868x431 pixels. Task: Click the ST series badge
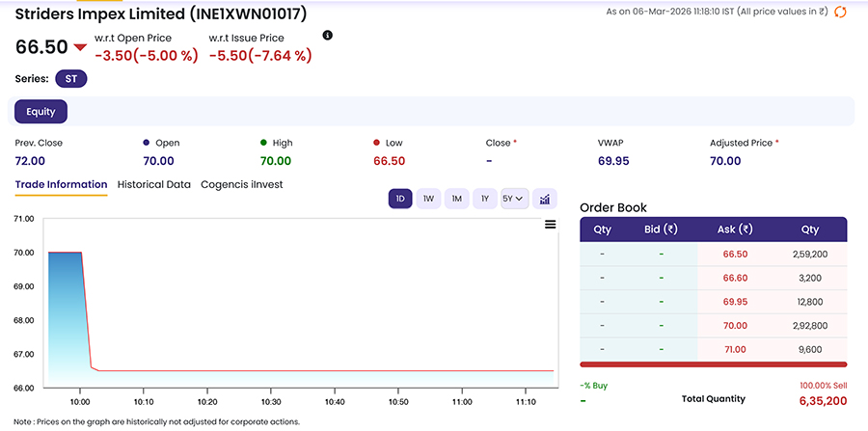70,79
